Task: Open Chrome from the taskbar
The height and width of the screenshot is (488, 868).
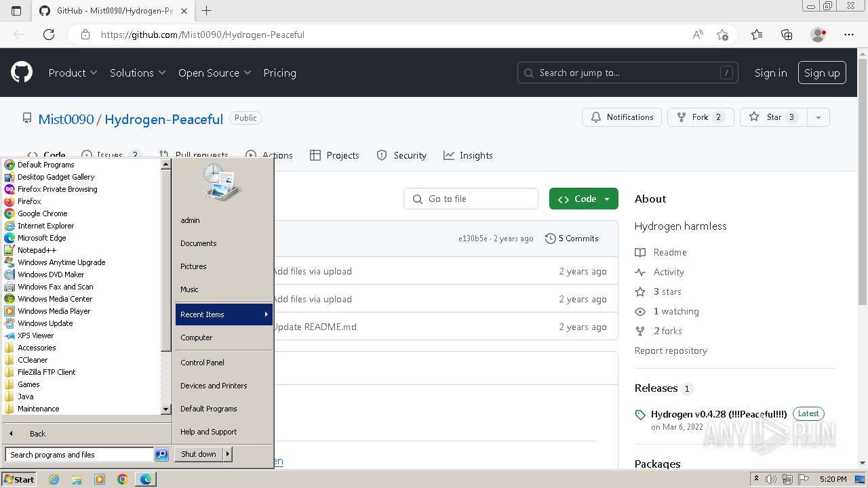Action: click(x=122, y=479)
